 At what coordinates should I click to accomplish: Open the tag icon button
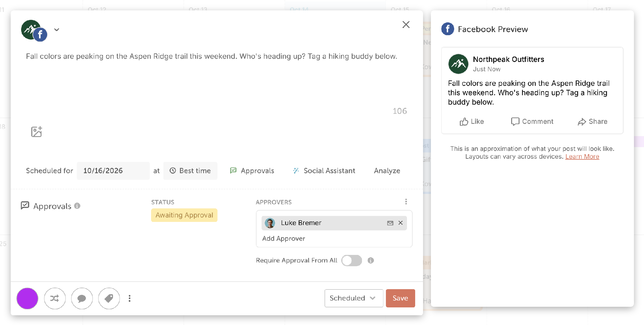click(x=109, y=298)
